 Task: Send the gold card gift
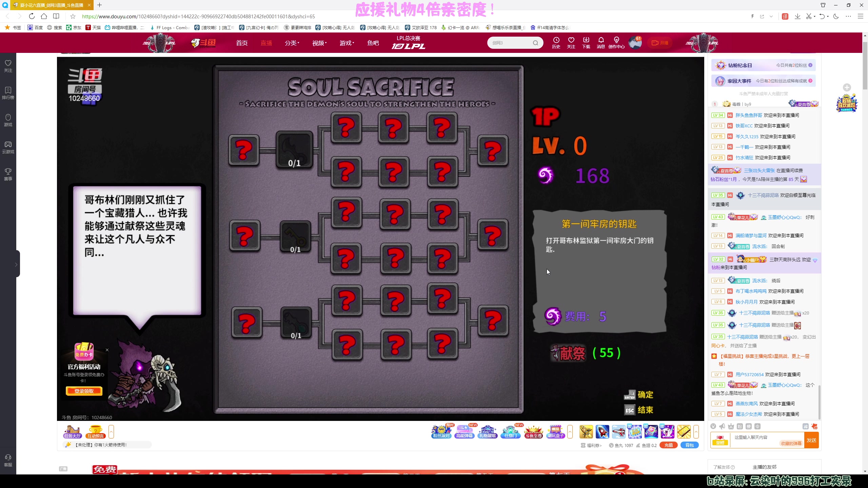684,432
